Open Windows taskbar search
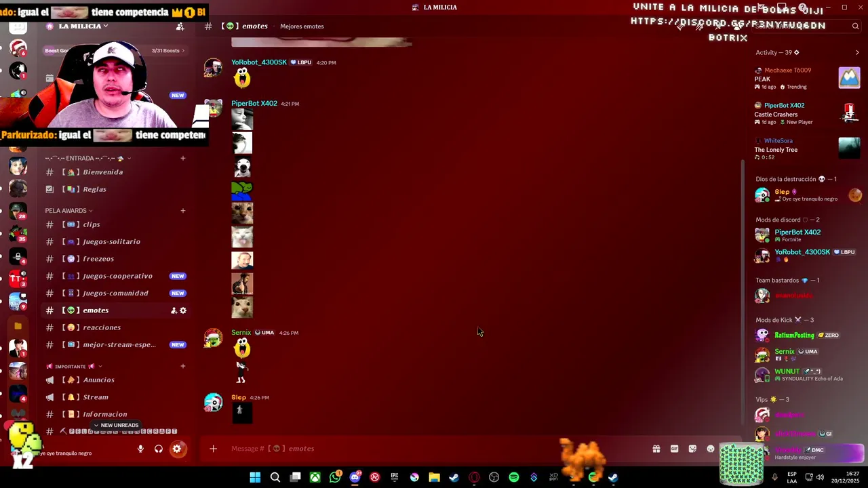This screenshot has width=868, height=488. (x=275, y=477)
